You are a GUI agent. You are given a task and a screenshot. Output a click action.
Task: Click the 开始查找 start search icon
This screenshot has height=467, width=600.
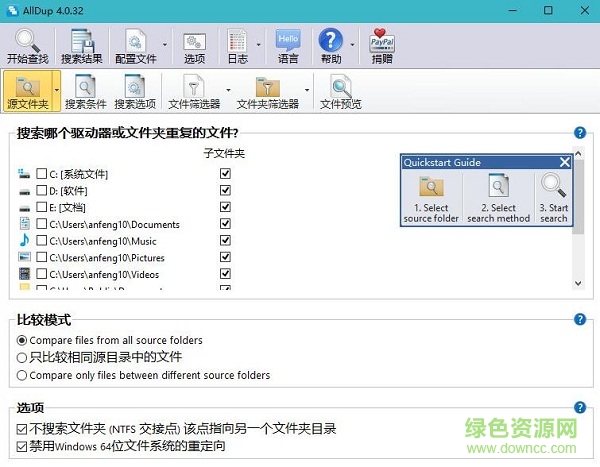coord(28,46)
